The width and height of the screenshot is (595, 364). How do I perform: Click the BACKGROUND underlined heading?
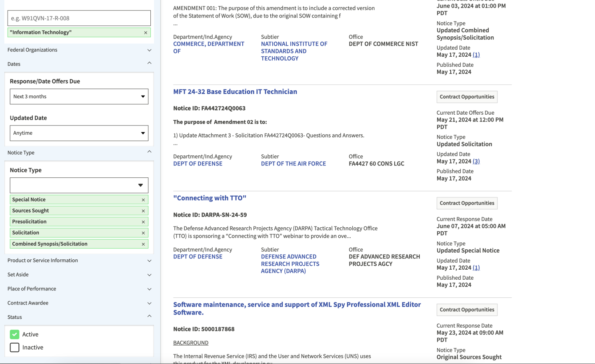191,343
